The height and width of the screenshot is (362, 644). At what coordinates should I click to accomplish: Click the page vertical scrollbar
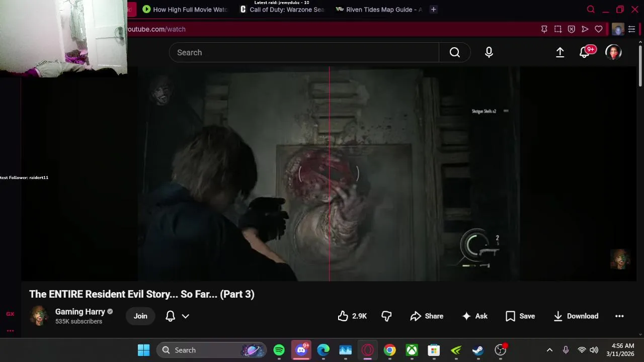click(x=640, y=65)
